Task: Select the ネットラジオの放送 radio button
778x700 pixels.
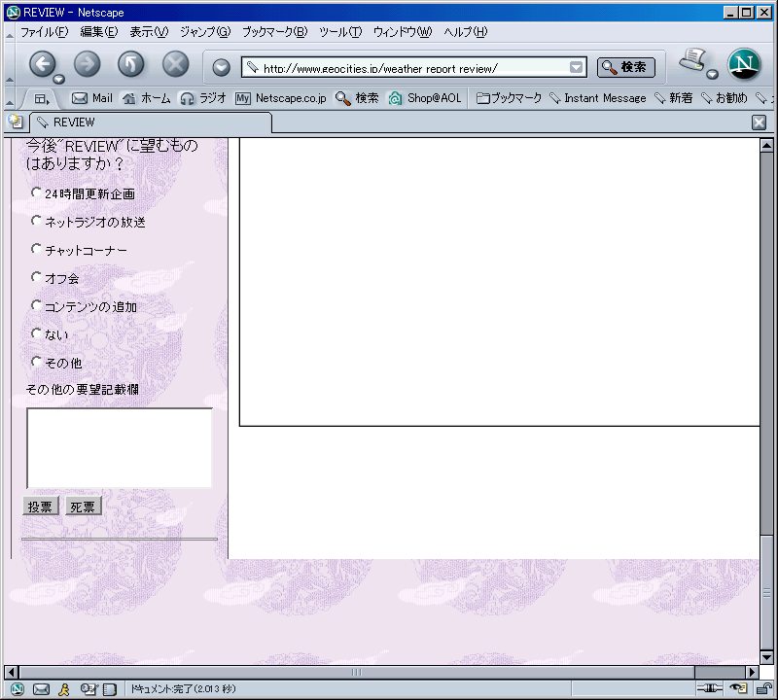Action: [36, 221]
